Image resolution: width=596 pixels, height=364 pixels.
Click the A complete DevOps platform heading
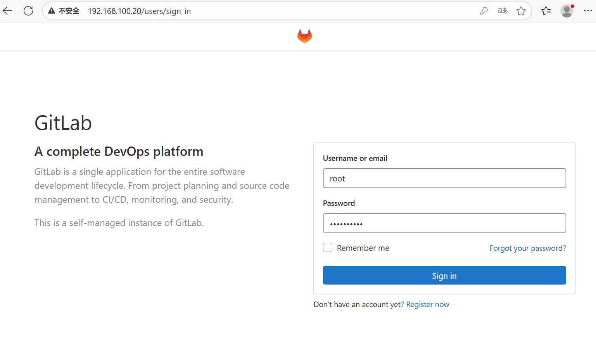coord(119,152)
